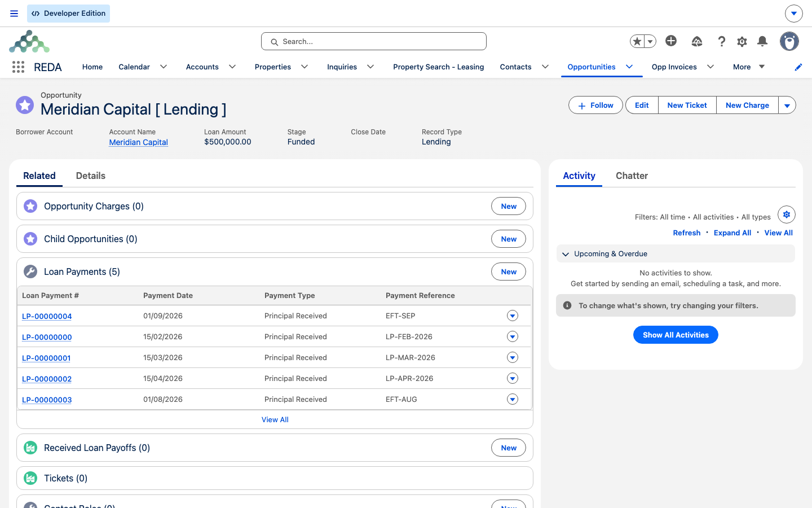Screen dimensions: 812x508
Task: Open the App Launcher grid icon
Action: coord(18,67)
